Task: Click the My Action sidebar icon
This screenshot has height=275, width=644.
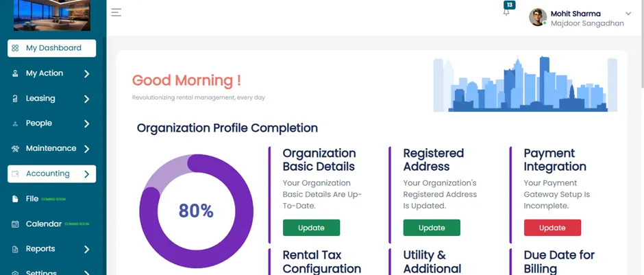Action: [x=15, y=73]
